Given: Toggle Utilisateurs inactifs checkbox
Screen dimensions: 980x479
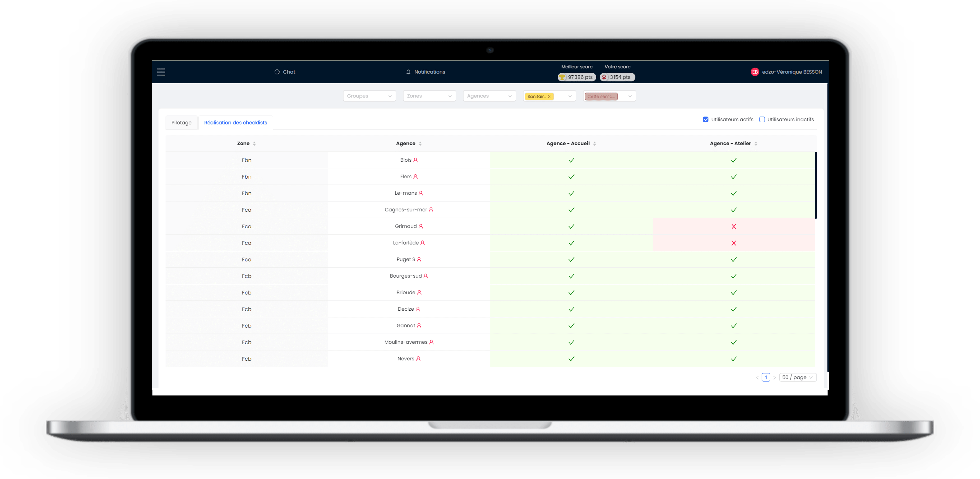Looking at the screenshot, I should (x=762, y=120).
